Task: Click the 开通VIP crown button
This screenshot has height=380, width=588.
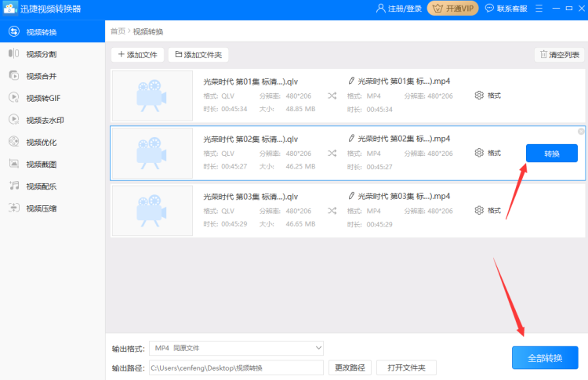Action: click(x=452, y=9)
